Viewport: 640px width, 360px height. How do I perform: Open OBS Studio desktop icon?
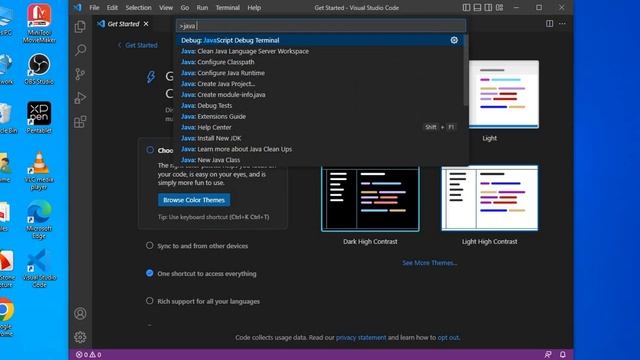(39, 69)
